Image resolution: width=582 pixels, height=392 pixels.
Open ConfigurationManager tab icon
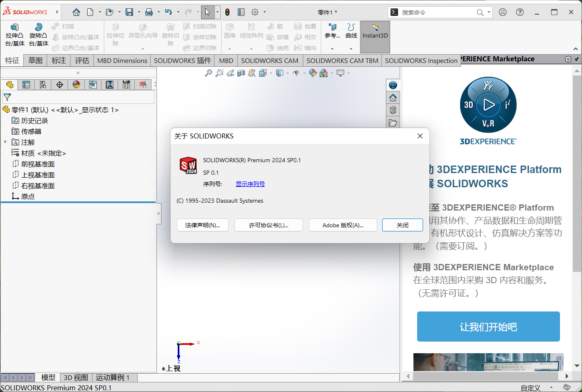(x=43, y=85)
